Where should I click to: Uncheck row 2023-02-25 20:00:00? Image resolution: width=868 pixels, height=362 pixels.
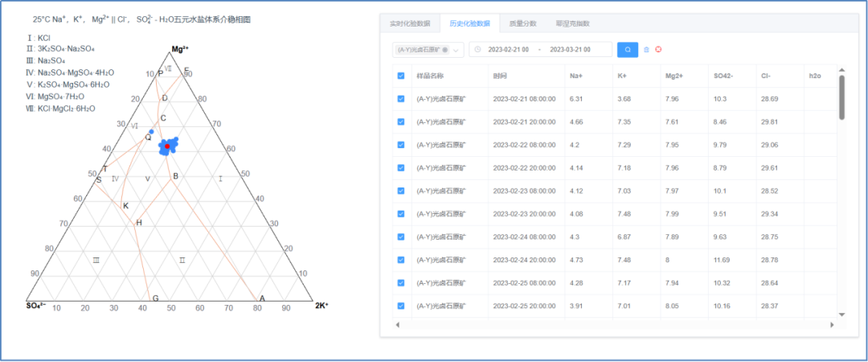(x=401, y=306)
